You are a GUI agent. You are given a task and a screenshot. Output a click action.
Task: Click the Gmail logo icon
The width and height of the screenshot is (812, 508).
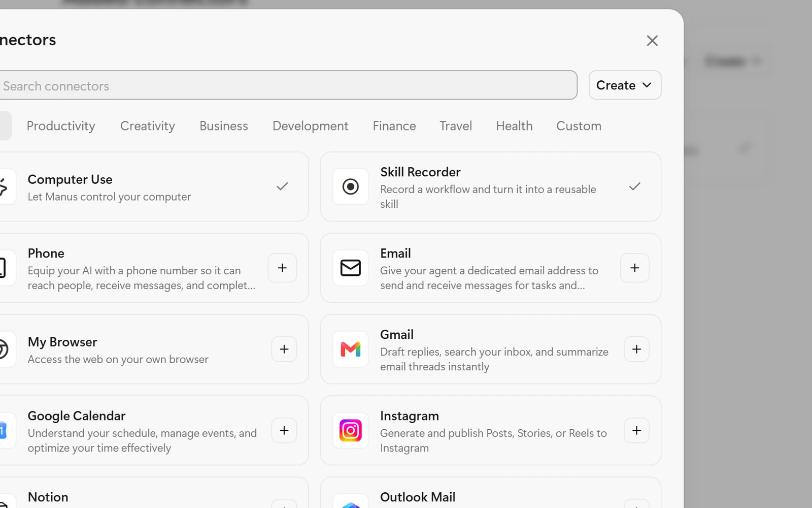pyautogui.click(x=351, y=349)
